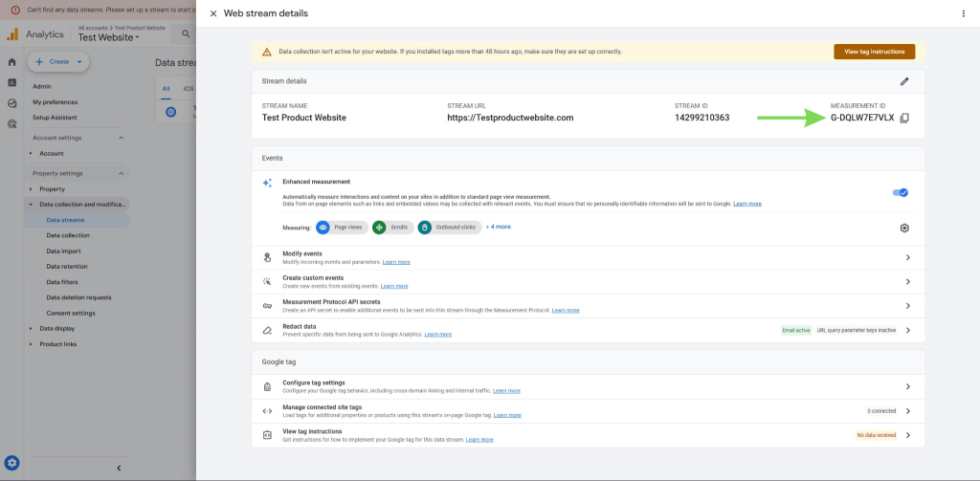Show the + 4 more measurements

498,227
